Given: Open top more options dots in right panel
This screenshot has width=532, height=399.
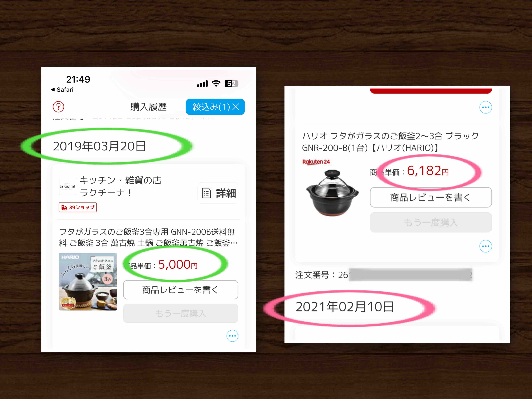Looking at the screenshot, I should click(x=486, y=107).
